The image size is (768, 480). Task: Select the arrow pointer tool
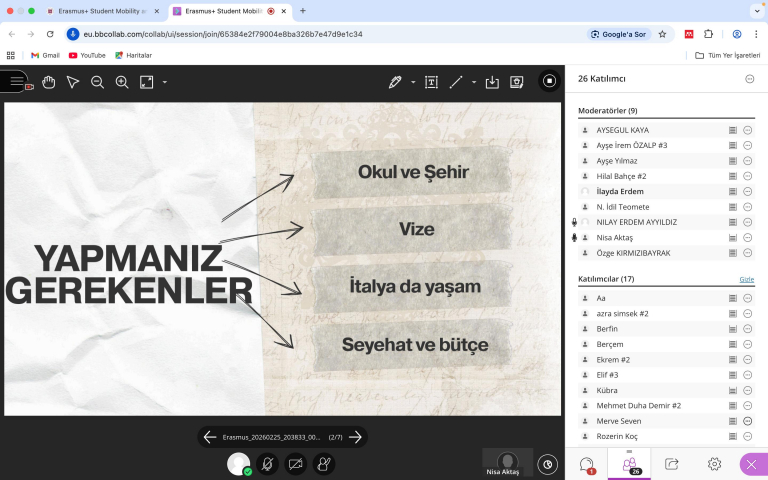click(x=73, y=82)
